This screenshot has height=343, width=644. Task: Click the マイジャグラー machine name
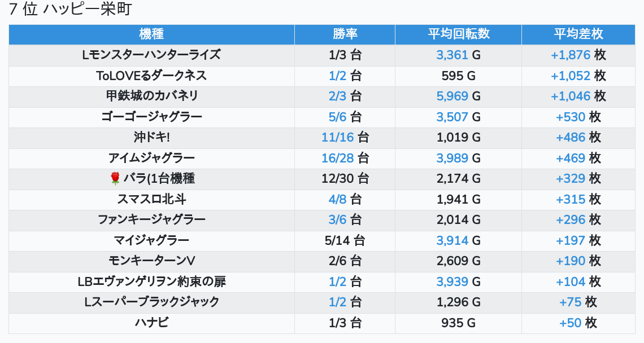(151, 240)
